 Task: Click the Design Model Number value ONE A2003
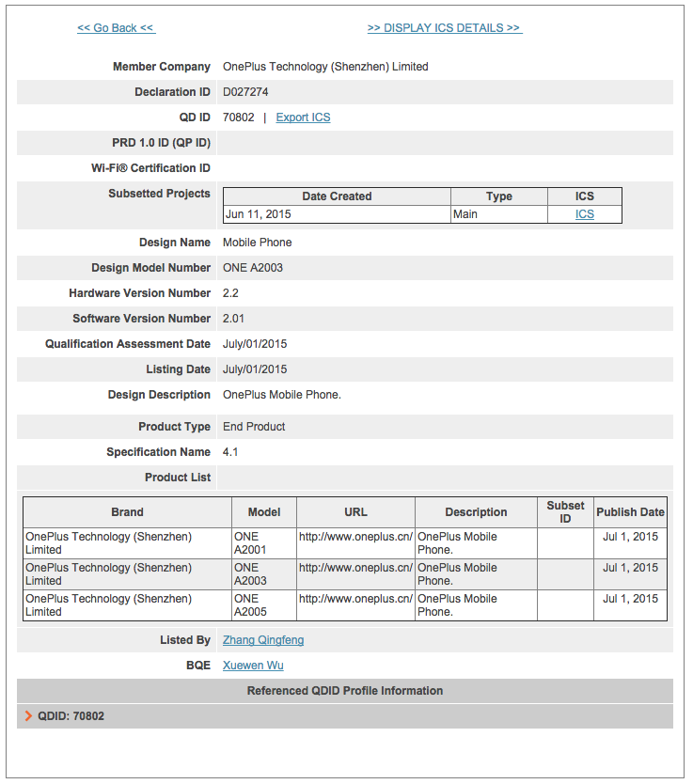pyautogui.click(x=253, y=268)
